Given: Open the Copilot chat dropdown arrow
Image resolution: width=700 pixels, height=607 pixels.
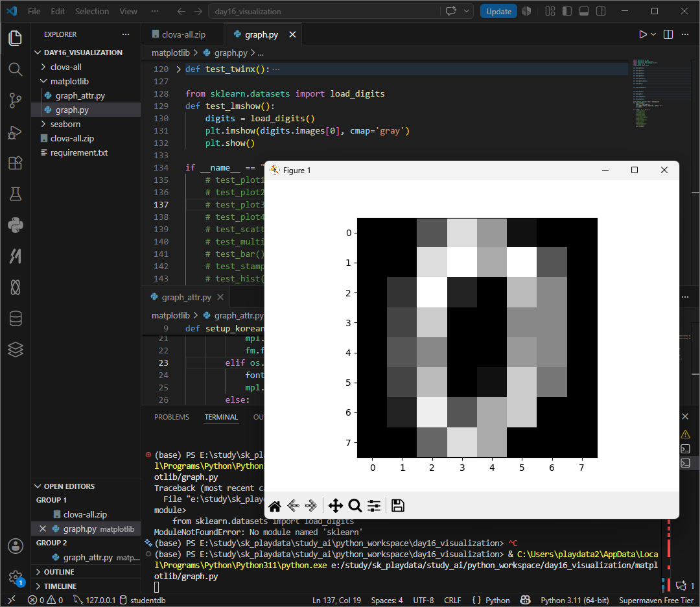Looking at the screenshot, I should pos(467,11).
